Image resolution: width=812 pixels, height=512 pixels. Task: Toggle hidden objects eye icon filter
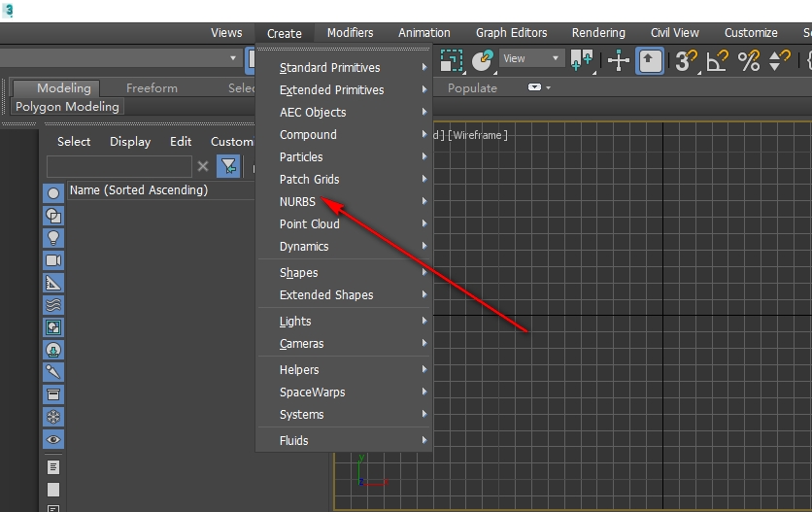tap(53, 440)
